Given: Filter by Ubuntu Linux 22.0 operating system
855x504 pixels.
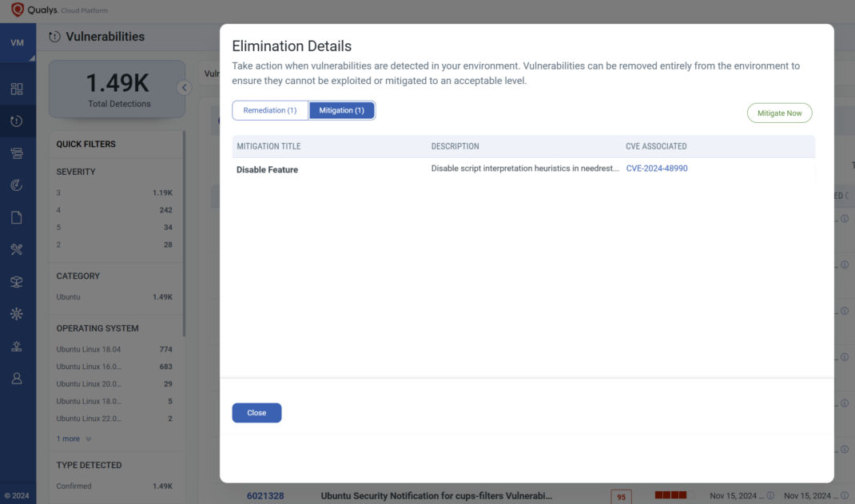Looking at the screenshot, I should (114, 419).
